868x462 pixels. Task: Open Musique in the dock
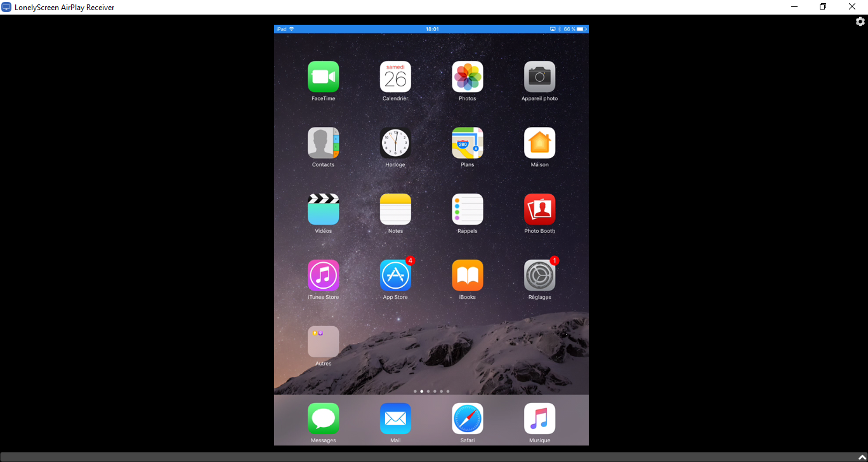coord(540,419)
